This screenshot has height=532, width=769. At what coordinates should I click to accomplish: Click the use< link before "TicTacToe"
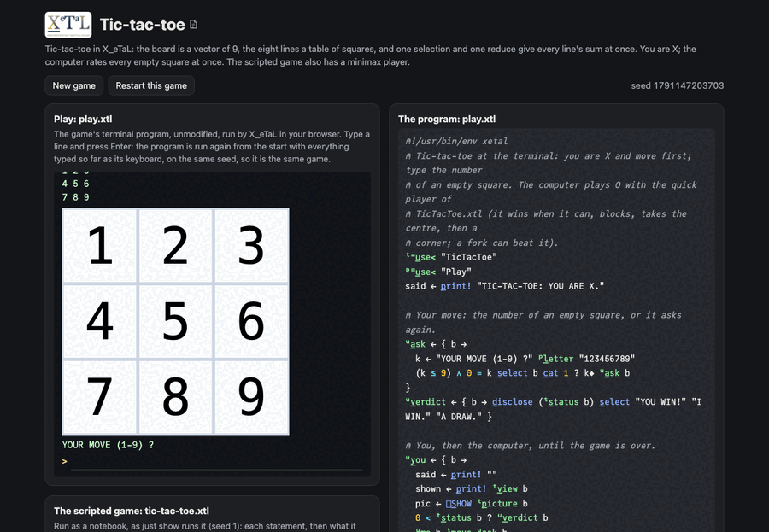(426, 257)
